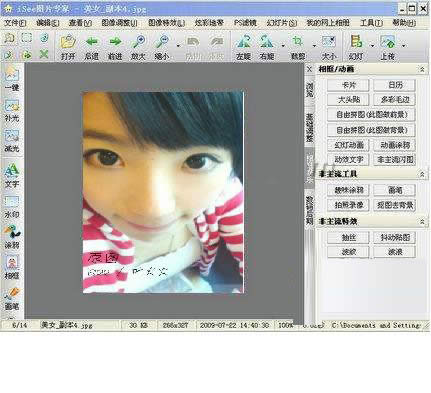
Task: Click the 拍照录像 button
Action: point(348,205)
